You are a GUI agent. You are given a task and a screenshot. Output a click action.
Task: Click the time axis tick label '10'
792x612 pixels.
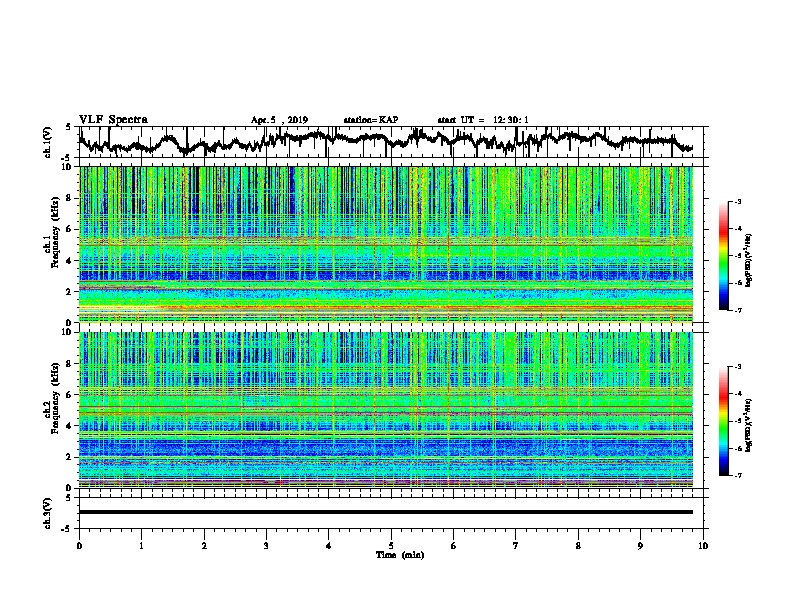click(703, 546)
